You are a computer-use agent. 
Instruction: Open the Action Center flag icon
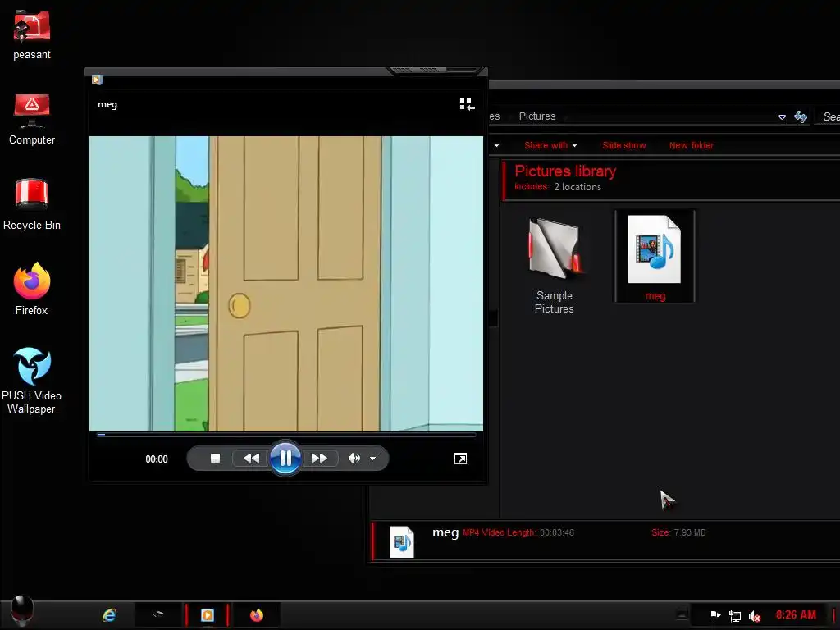pyautogui.click(x=714, y=615)
